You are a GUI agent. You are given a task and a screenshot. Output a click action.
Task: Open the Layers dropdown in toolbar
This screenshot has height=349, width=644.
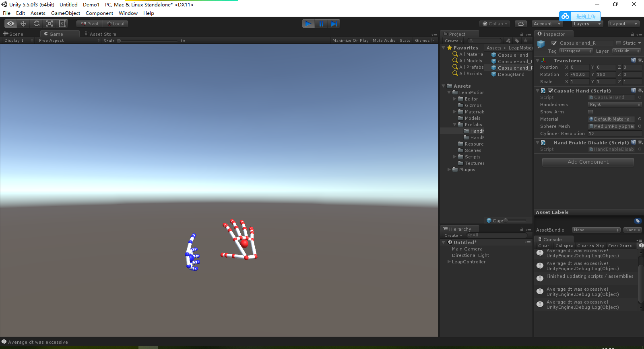click(587, 24)
